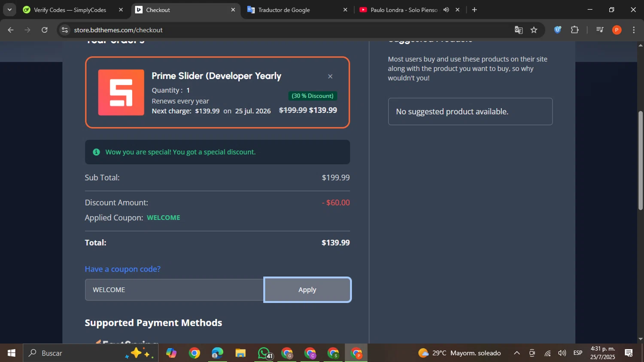644x362 pixels.
Task: Close the Verify Codes tab
Action: click(x=121, y=10)
